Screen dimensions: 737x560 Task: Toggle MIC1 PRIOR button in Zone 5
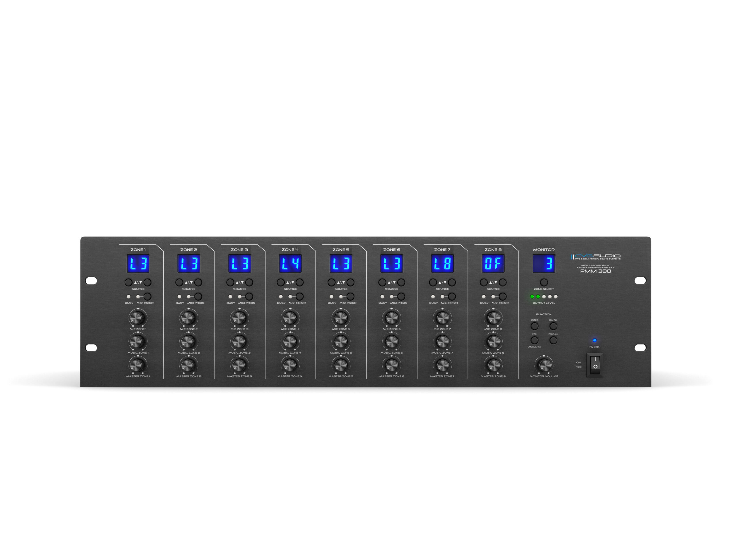(350, 296)
